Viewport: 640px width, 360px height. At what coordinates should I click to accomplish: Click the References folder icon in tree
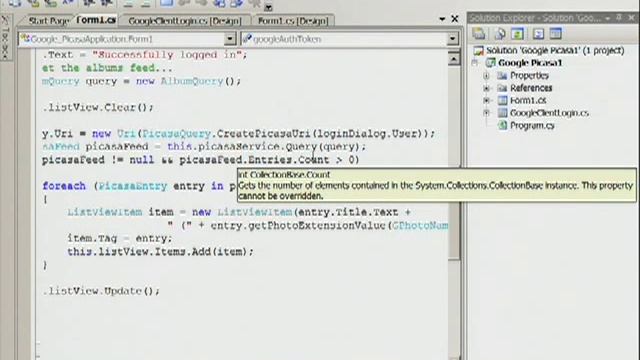click(x=502, y=88)
